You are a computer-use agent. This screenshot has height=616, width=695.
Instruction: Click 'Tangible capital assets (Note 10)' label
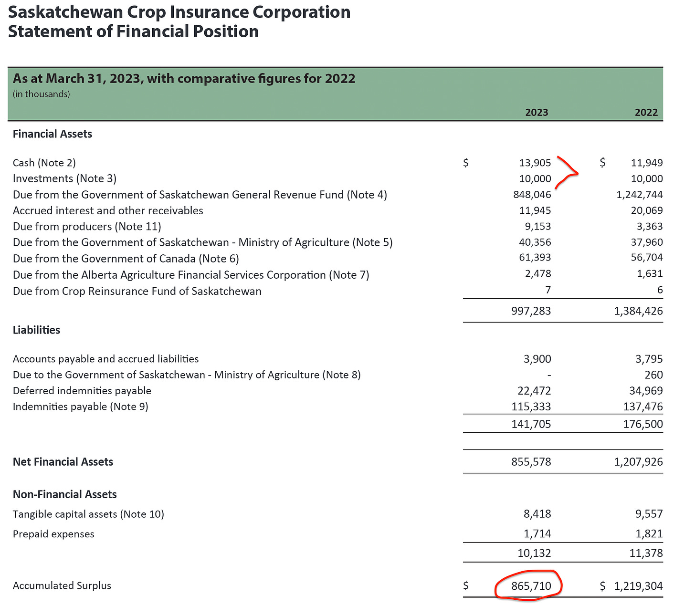point(88,514)
